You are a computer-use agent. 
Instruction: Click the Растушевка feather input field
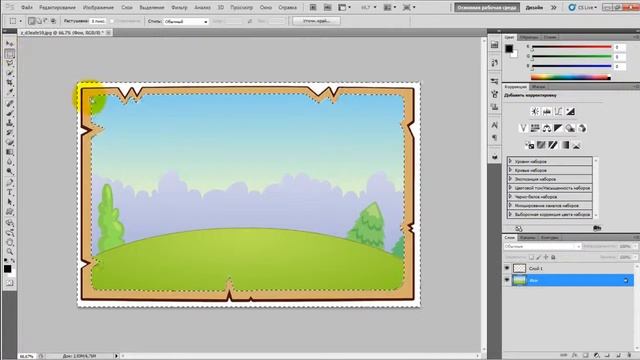pyautogui.click(x=98, y=21)
